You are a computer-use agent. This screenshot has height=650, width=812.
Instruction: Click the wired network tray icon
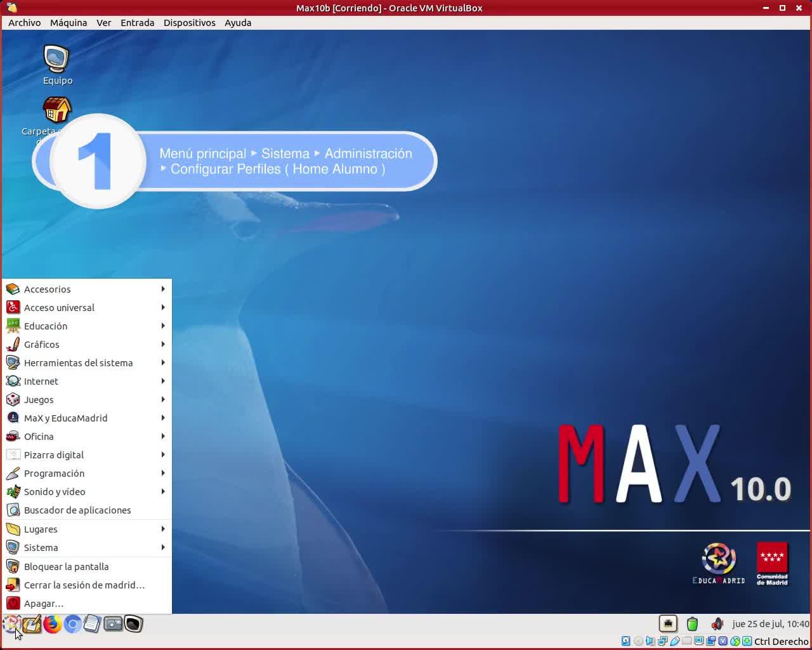tap(667, 624)
